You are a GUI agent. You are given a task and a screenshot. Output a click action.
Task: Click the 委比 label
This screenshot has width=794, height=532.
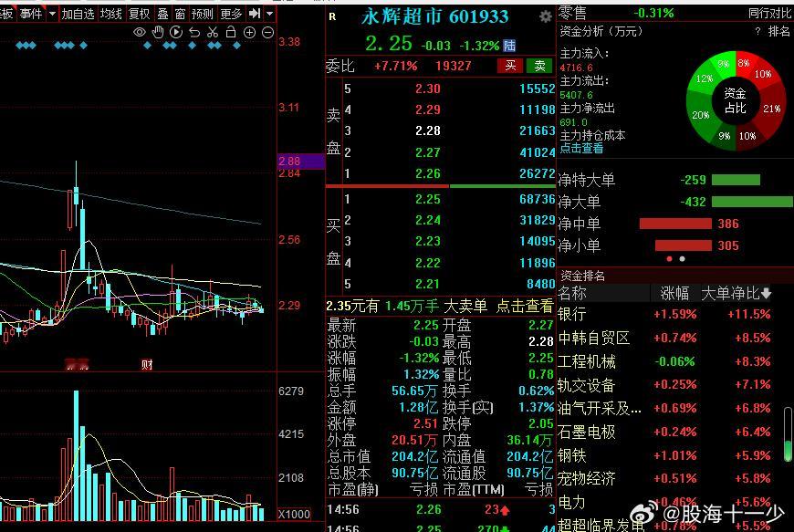pos(340,66)
